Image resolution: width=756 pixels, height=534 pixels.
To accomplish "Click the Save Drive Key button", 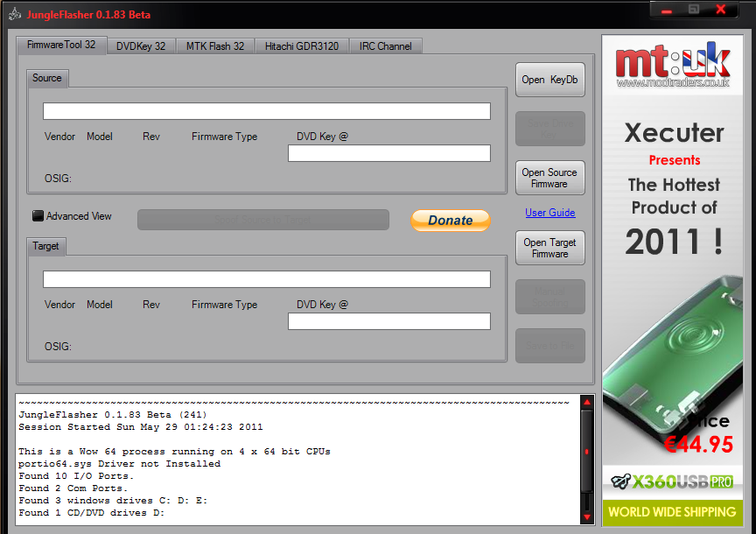I will [x=550, y=129].
